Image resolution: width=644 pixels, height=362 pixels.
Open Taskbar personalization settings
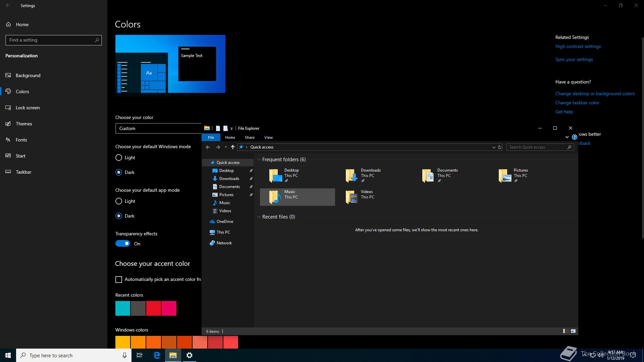click(x=54, y=172)
